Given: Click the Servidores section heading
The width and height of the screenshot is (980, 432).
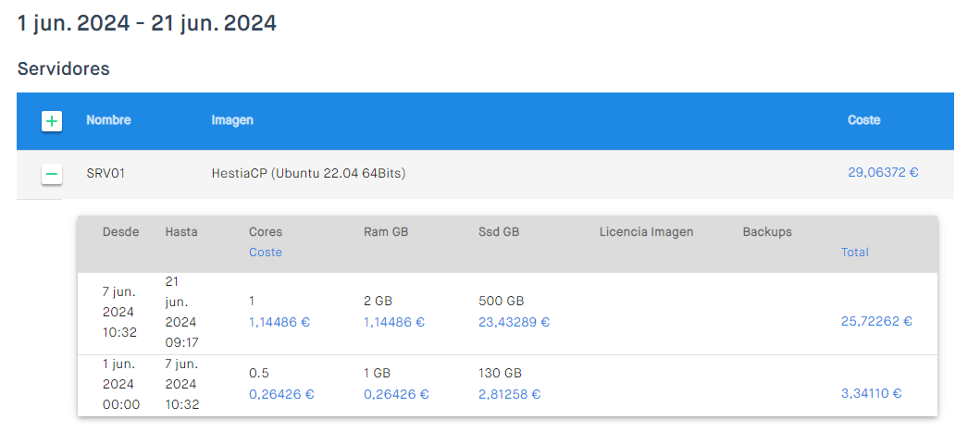Looking at the screenshot, I should pyautogui.click(x=64, y=68).
